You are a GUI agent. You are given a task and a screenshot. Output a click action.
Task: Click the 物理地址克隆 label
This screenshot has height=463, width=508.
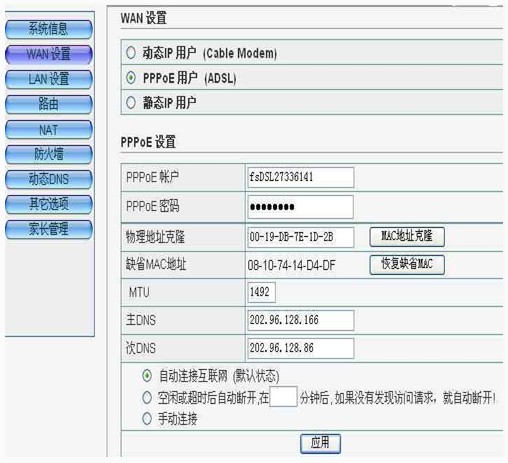[155, 237]
